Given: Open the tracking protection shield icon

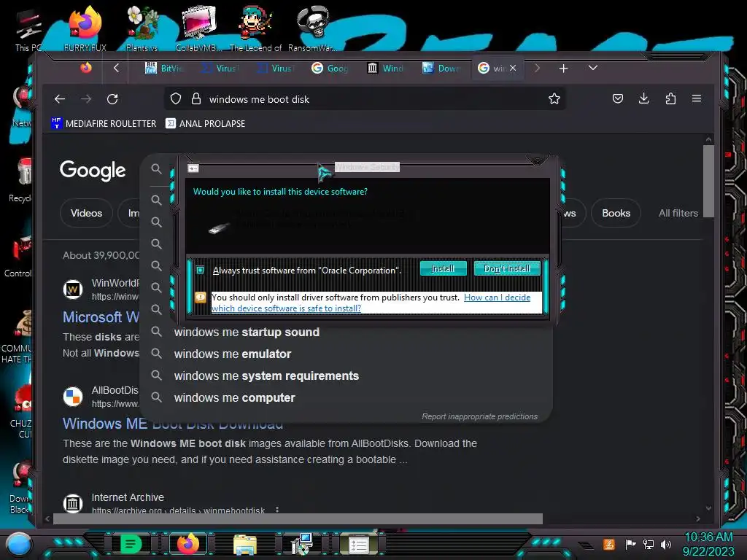Looking at the screenshot, I should pos(176,98).
